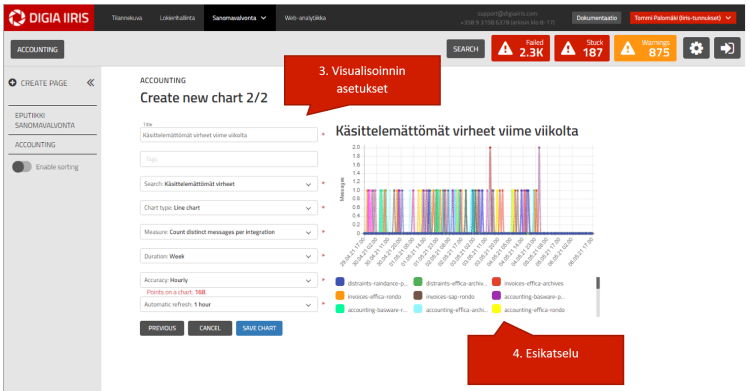Click the SAVE CHART button

pyautogui.click(x=259, y=328)
